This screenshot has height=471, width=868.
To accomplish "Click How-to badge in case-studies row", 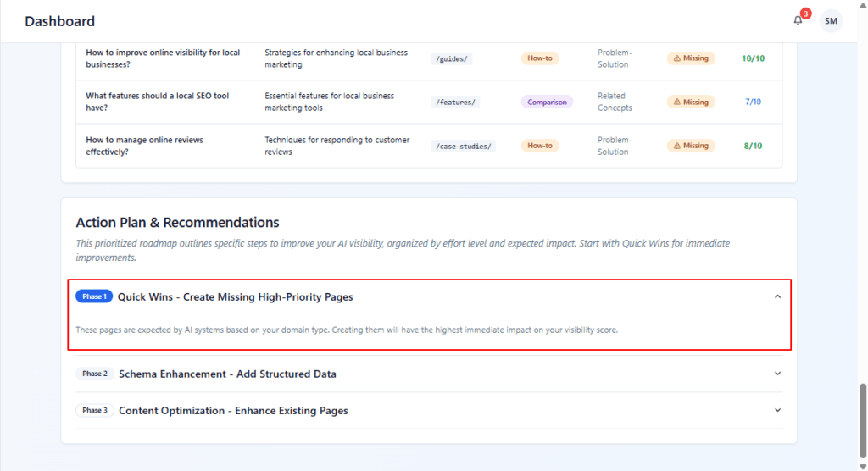I will click(540, 146).
